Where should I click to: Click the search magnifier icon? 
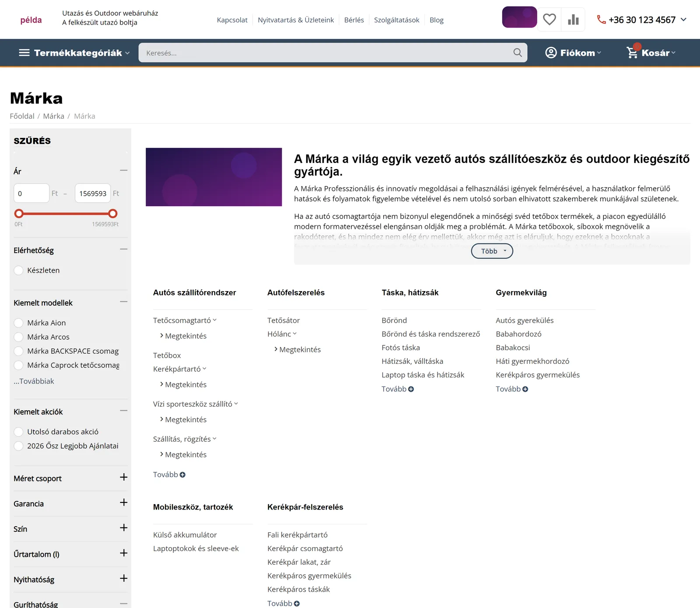pos(518,53)
